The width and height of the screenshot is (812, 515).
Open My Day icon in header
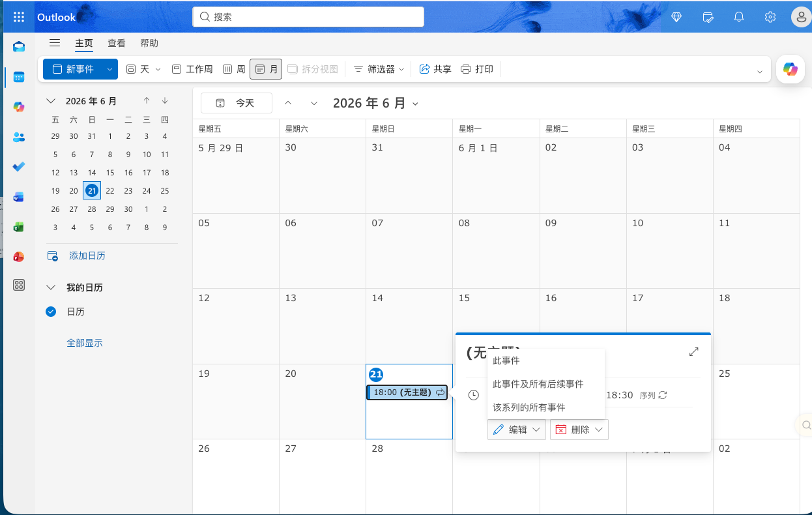(708, 17)
